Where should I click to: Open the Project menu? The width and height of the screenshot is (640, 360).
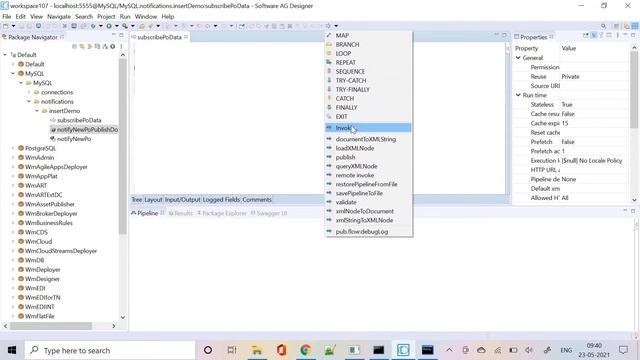(106, 16)
